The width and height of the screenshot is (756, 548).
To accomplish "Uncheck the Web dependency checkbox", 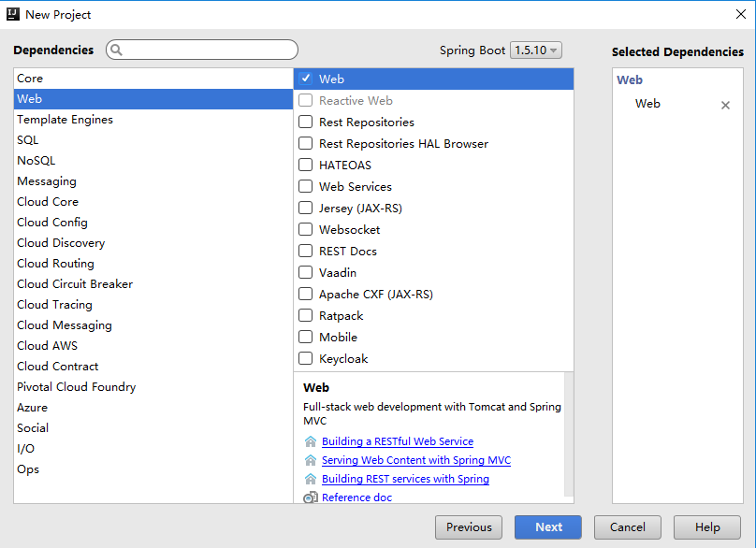I will coord(305,79).
